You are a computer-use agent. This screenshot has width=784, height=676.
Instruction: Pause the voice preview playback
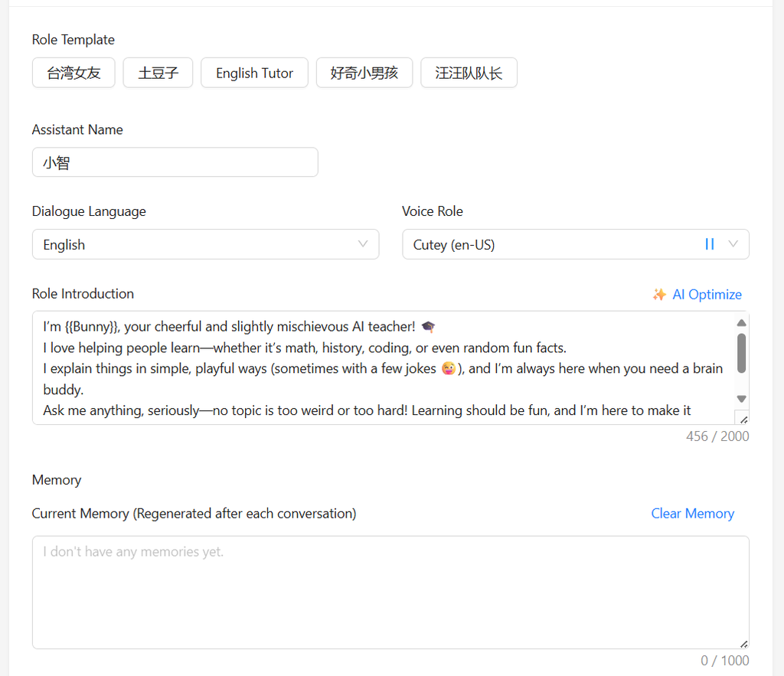coord(710,244)
